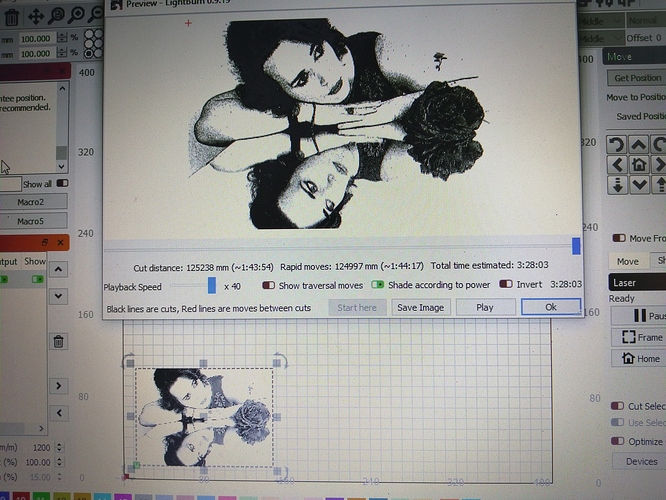Screen dimensions: 666x500
Task: Click the Home icon button in Laser panel
Action: [641, 359]
